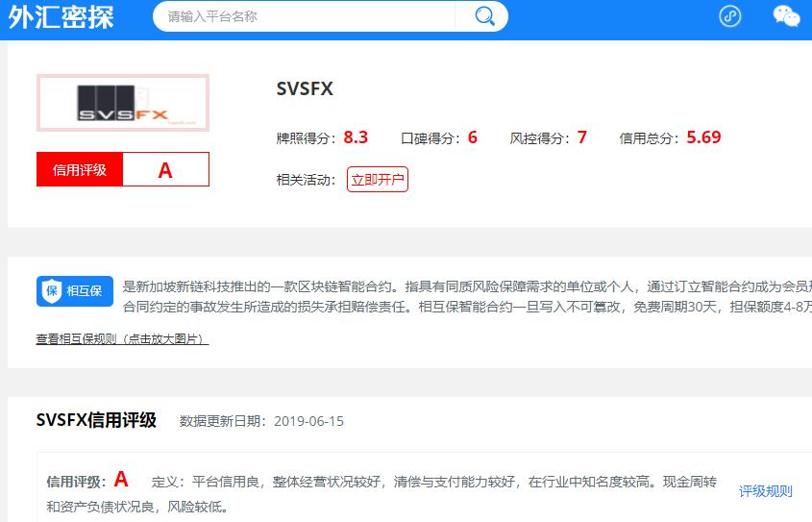Click the 相互保 description paragraph
The image size is (812, 522).
467,297
